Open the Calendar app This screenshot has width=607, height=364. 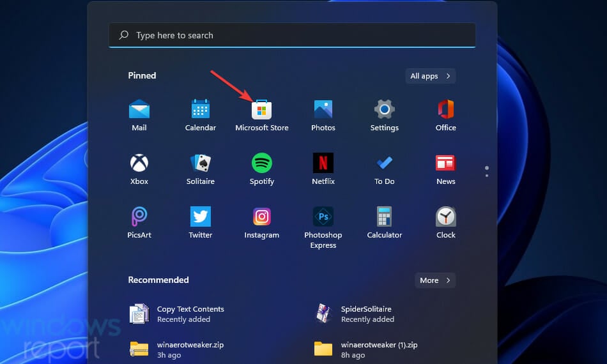coord(200,115)
